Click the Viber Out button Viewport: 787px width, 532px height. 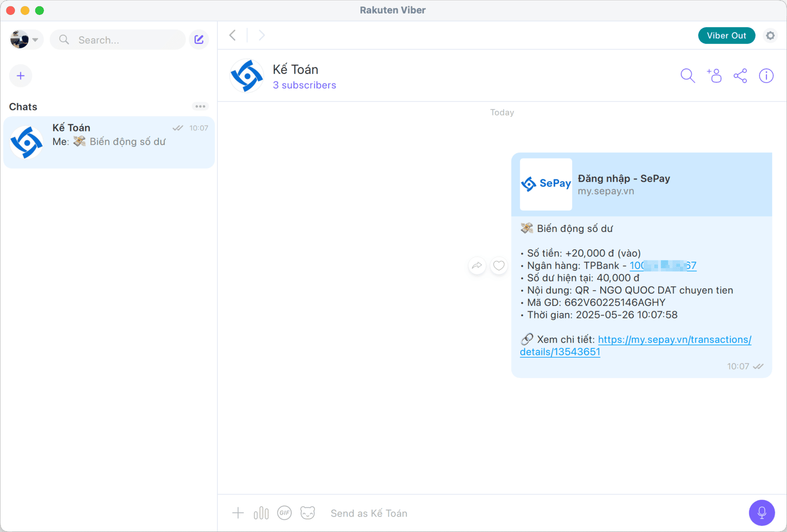[726, 35]
